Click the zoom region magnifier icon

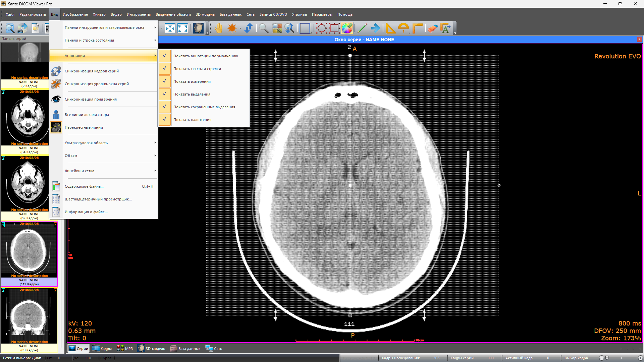(x=277, y=28)
